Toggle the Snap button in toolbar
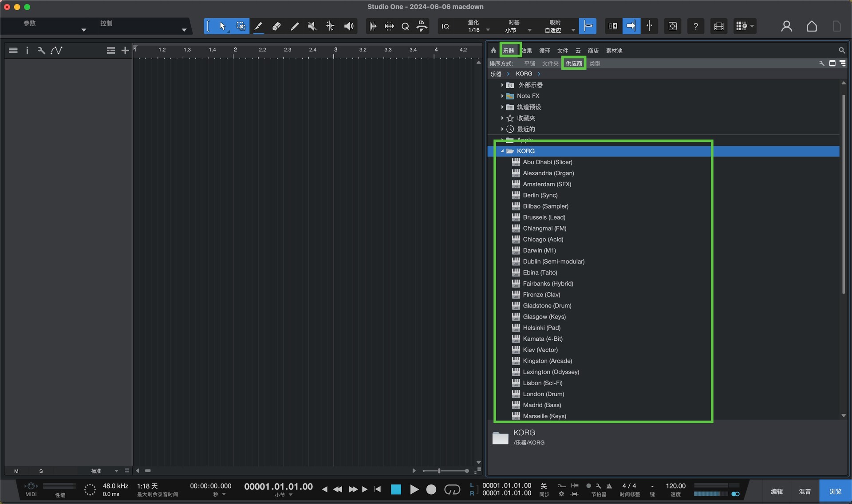 coord(588,26)
